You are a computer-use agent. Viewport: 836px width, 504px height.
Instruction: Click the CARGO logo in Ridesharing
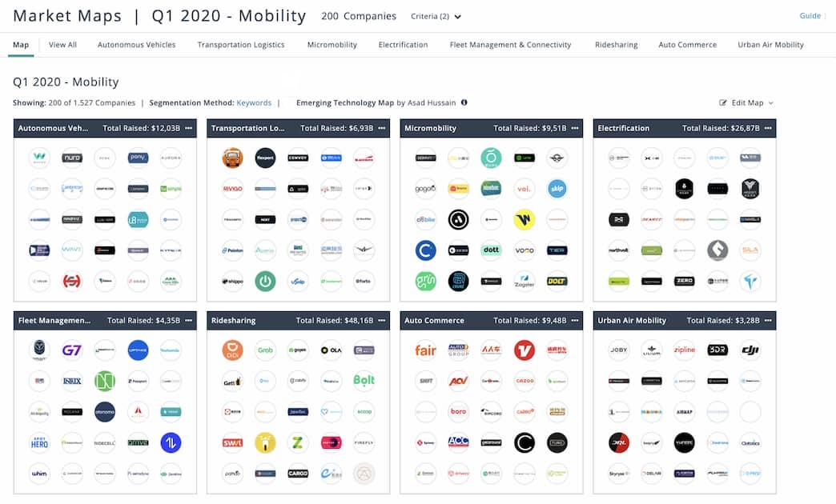(298, 474)
